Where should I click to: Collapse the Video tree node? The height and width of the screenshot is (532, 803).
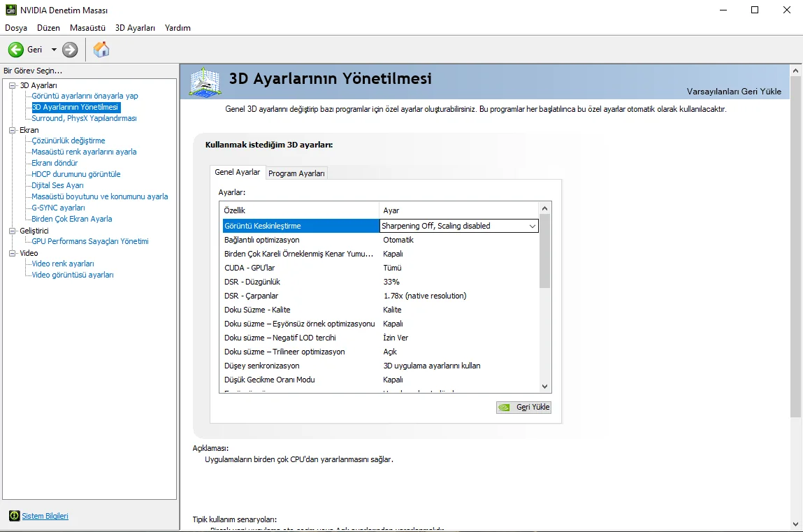[x=13, y=253]
